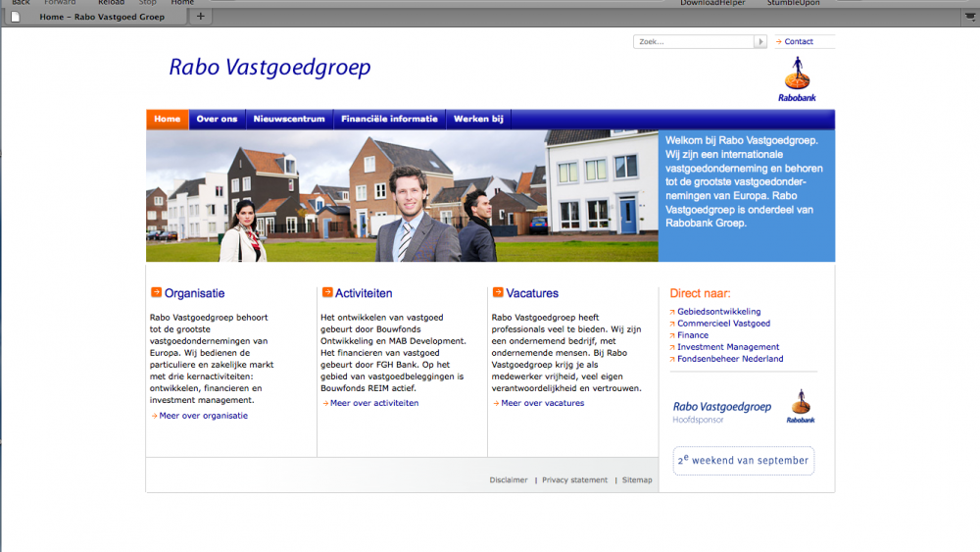Open the Disclaimer footer link

(508, 480)
